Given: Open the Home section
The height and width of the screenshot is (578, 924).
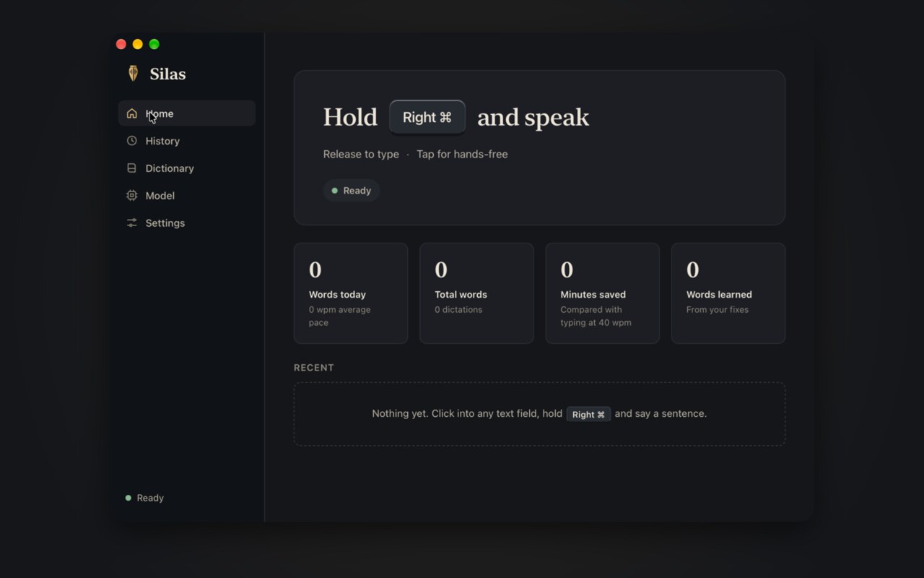Looking at the screenshot, I should pyautogui.click(x=187, y=113).
